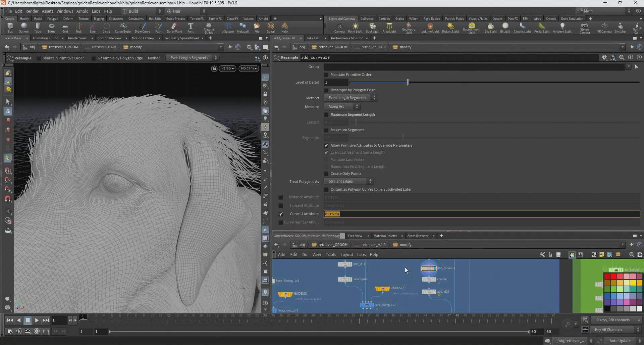This screenshot has height=345, width=644.
Task: Uncheck Allow Primitive Attributes to Override Parameters
Action: pos(326,146)
